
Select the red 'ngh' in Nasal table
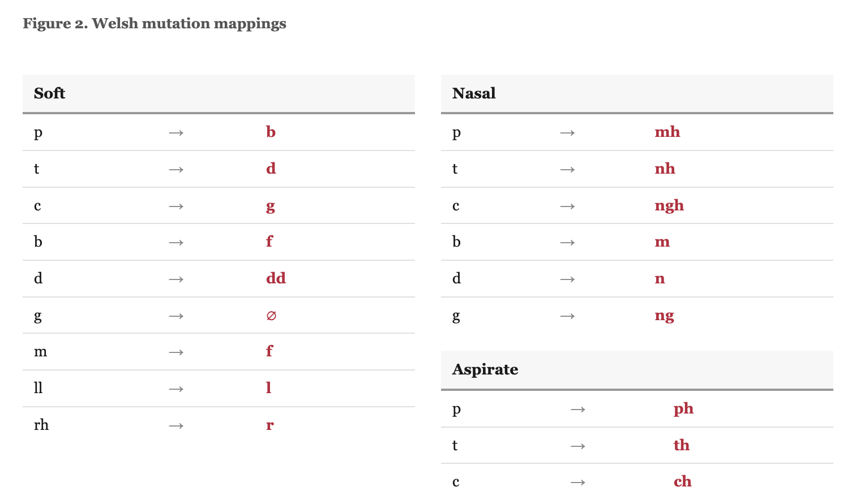point(669,206)
